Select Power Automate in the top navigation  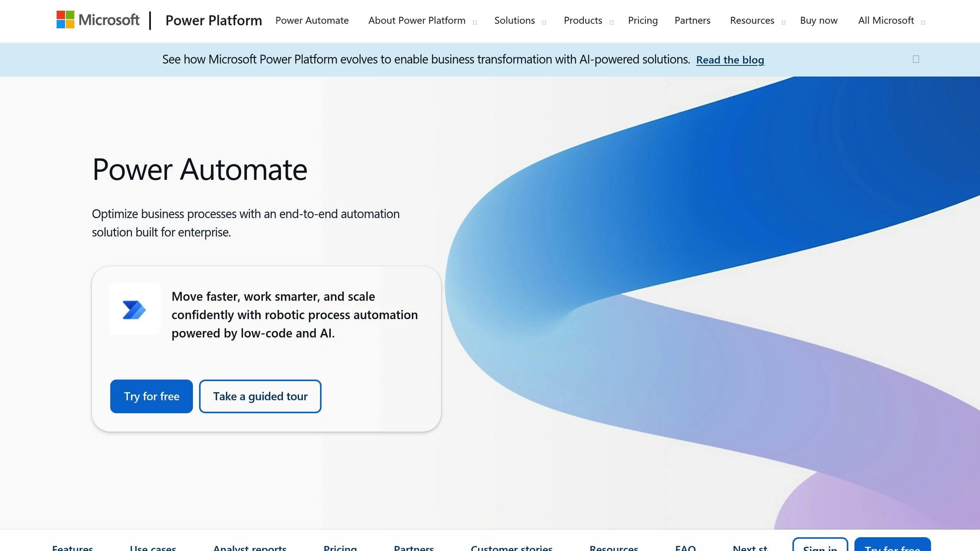click(312, 21)
